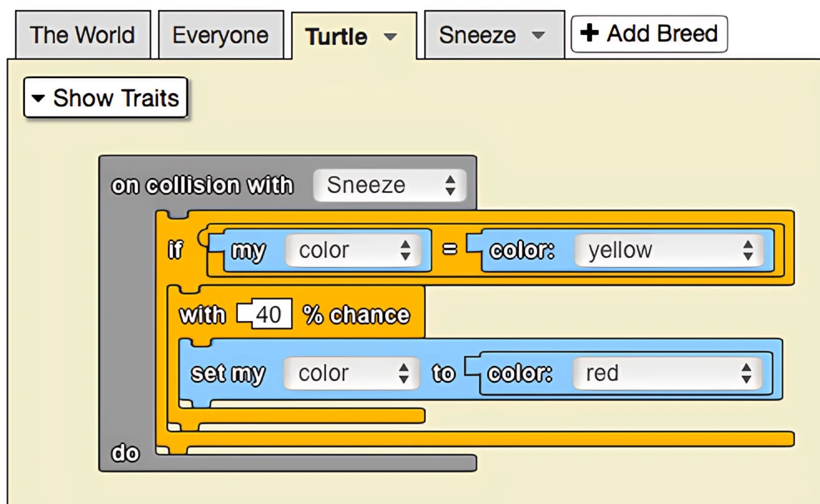This screenshot has width=820, height=504.
Task: Open the color trait dropdown in the if condition
Action: coord(354,250)
